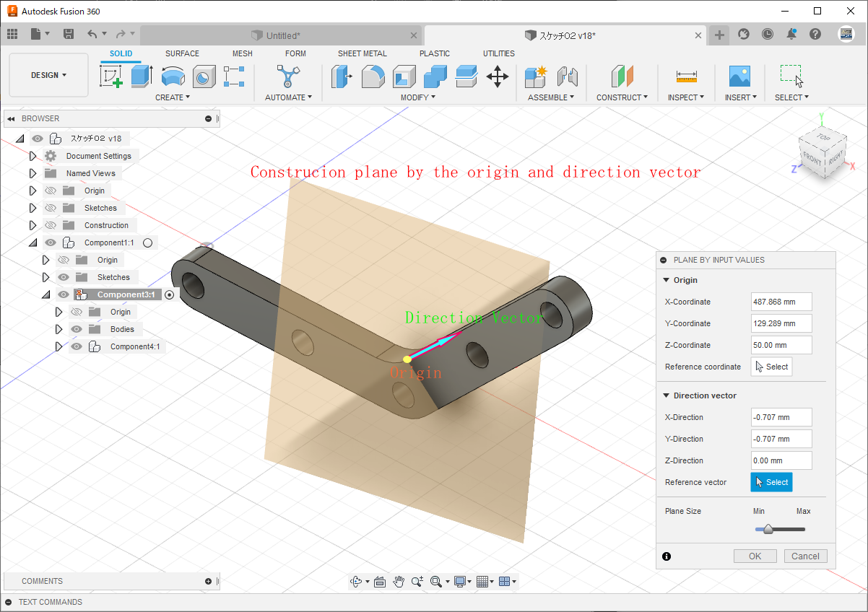Click the Orbit tool in navigation bar
This screenshot has width=868, height=612.
(355, 582)
